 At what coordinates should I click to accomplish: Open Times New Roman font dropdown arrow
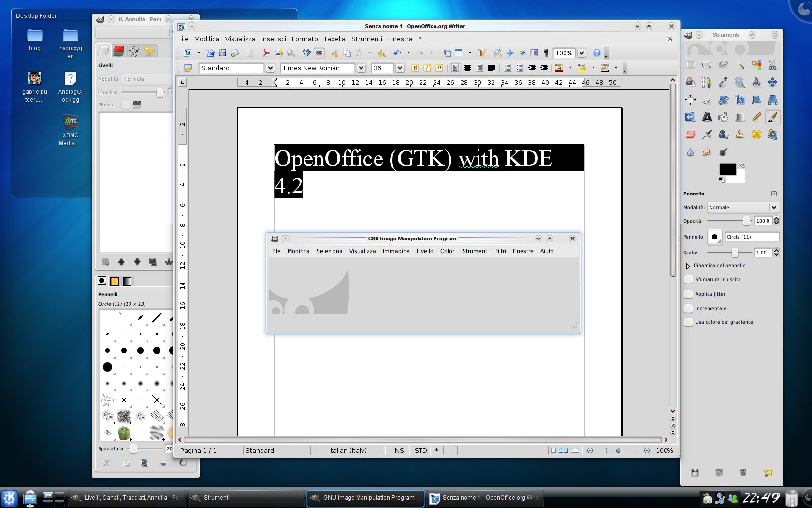[x=361, y=68]
